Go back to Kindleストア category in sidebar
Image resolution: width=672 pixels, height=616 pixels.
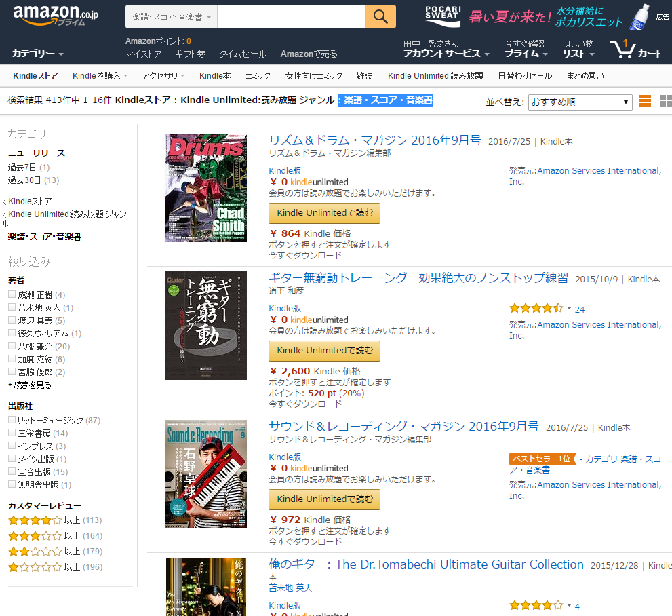28,201
